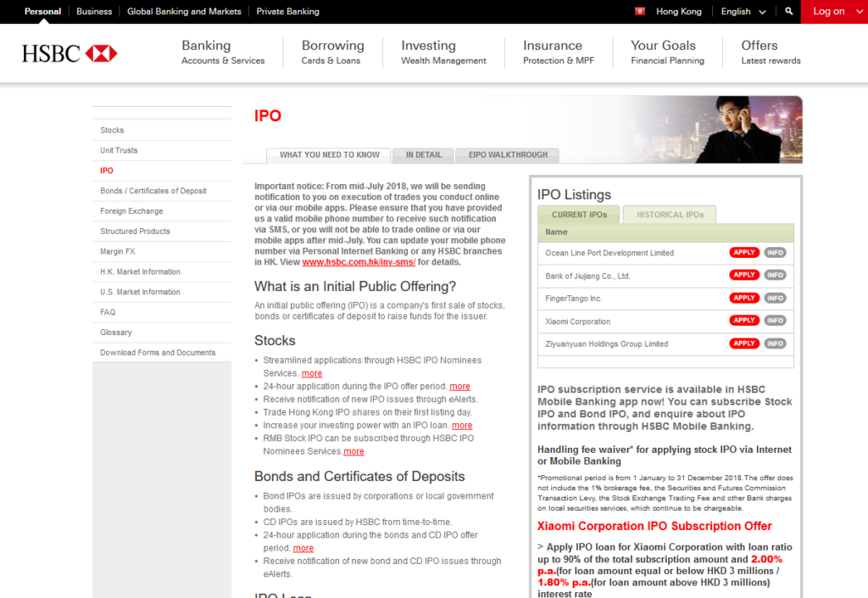Click the Hong Kong flag icon
Viewport: 868px width, 598px height.
coord(640,12)
